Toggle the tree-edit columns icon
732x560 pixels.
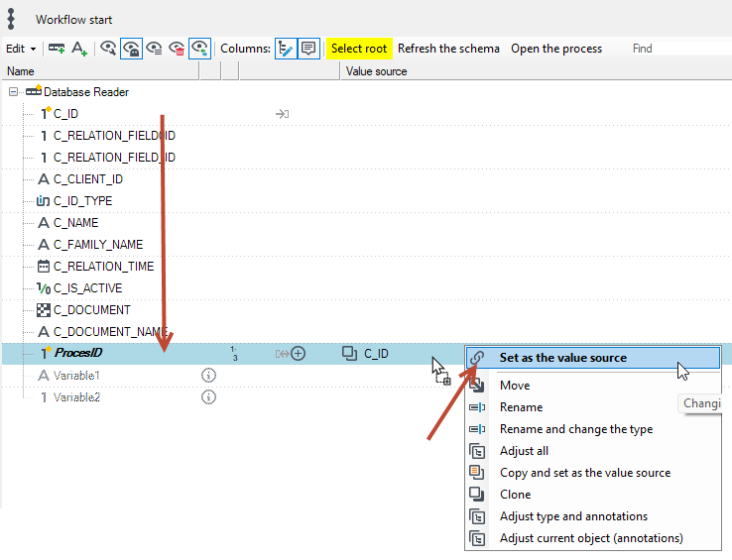(x=286, y=49)
